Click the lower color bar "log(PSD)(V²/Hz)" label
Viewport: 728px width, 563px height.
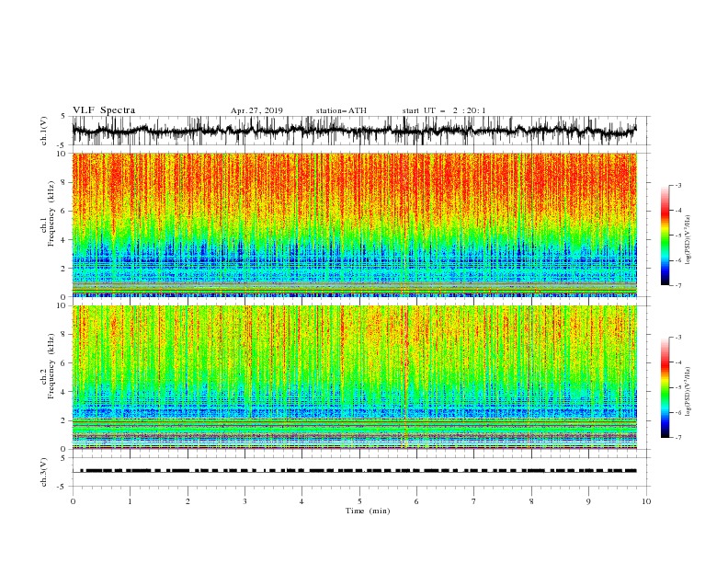click(x=688, y=392)
